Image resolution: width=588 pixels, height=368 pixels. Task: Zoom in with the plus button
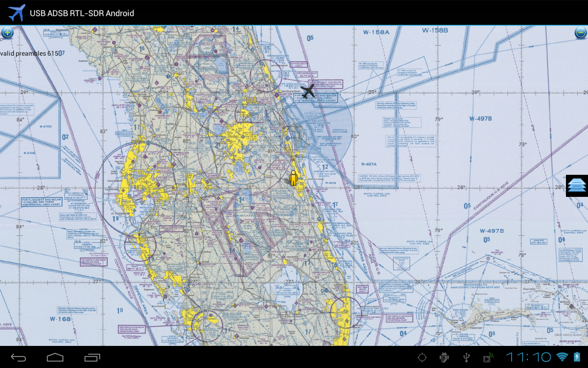[x=7, y=33]
